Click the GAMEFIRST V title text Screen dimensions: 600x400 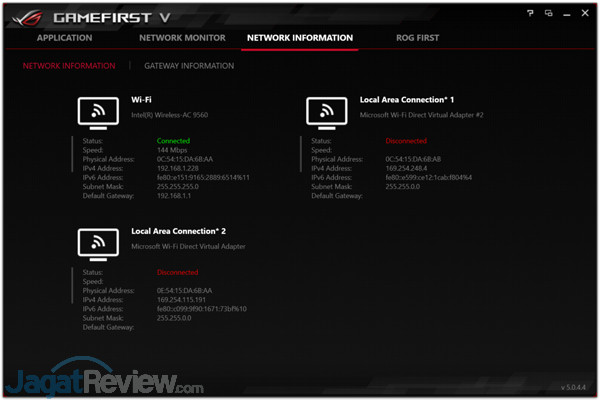click(x=111, y=18)
